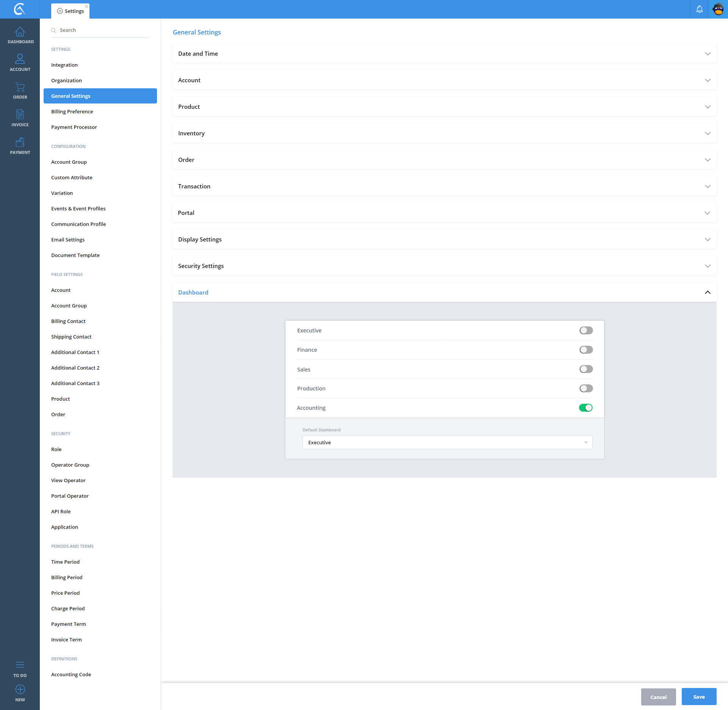Viewport: 728px width, 710px height.
Task: Enable the Executive dashboard toggle
Action: pyautogui.click(x=586, y=331)
